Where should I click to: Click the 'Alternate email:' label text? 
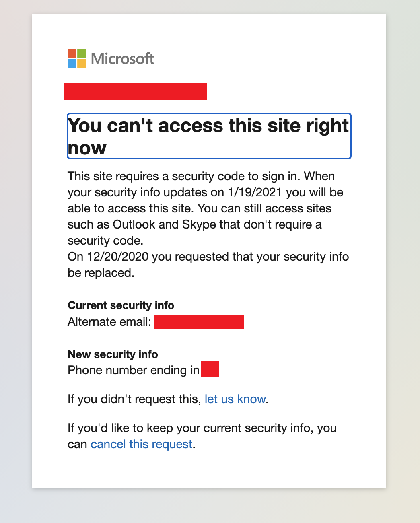(109, 322)
